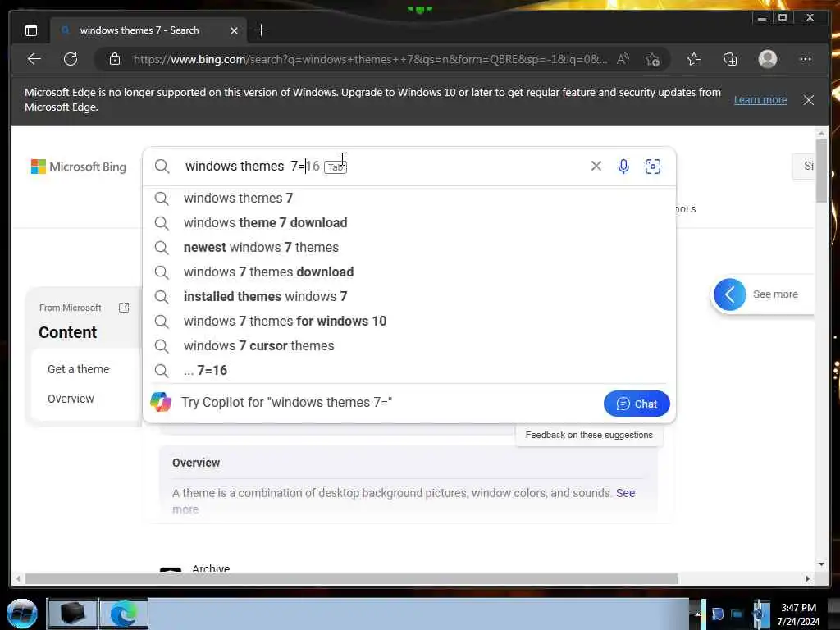
Task: Click the Learn more link
Action: click(760, 99)
